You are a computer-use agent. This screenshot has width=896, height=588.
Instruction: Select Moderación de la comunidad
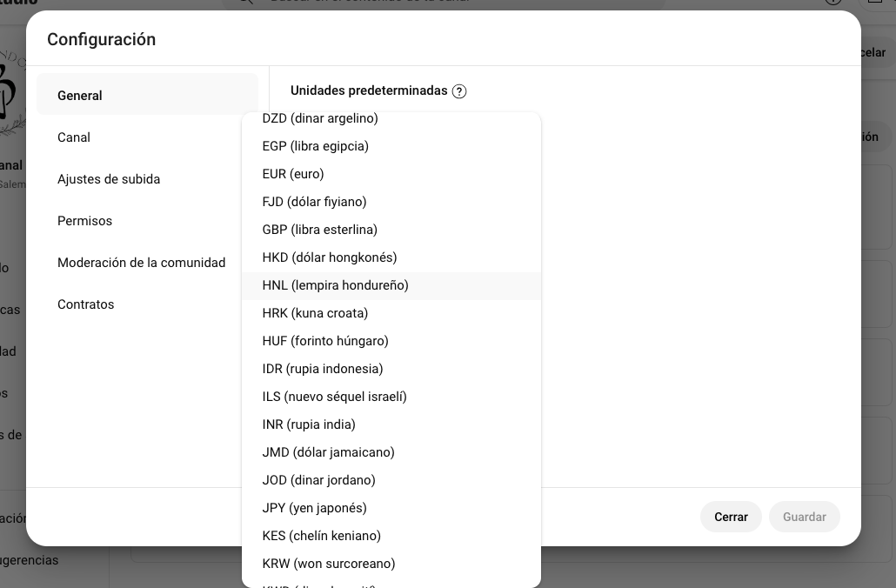click(141, 263)
